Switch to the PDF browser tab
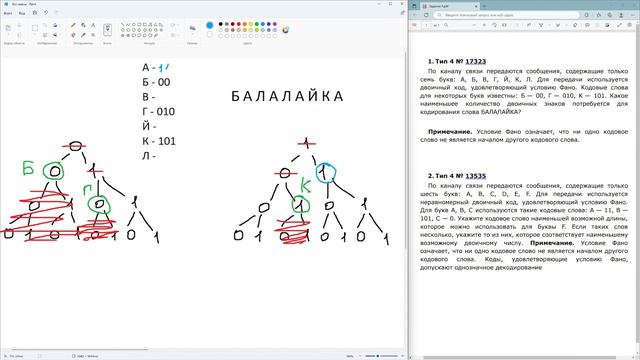Viewport: 640px width, 360px height. tap(449, 6)
